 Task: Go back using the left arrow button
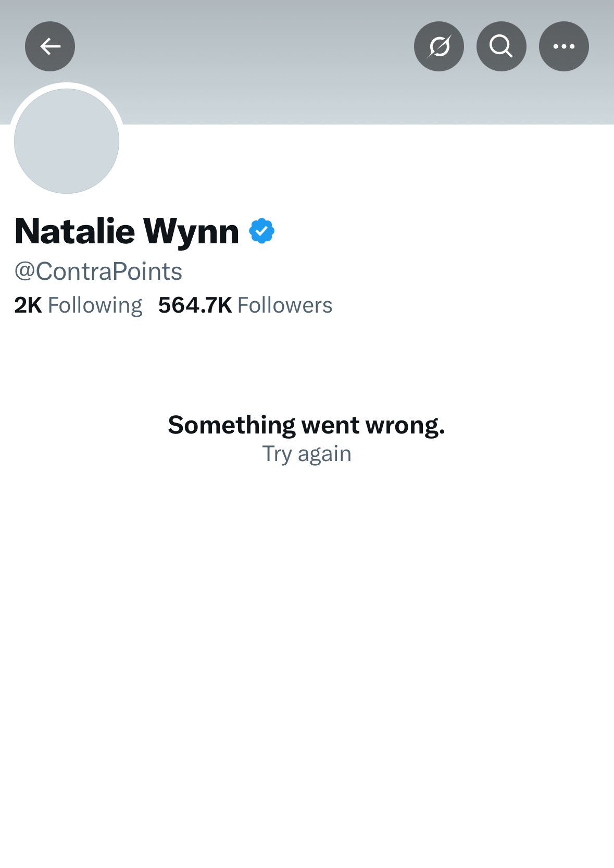coord(50,46)
